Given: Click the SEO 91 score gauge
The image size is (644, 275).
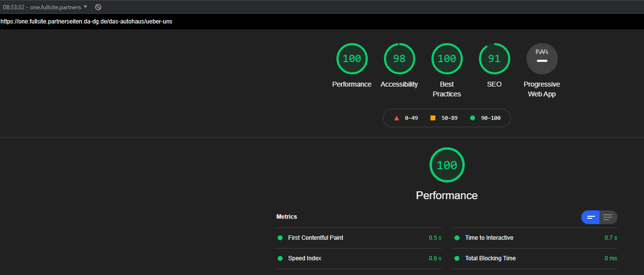Looking at the screenshot, I should [x=494, y=59].
